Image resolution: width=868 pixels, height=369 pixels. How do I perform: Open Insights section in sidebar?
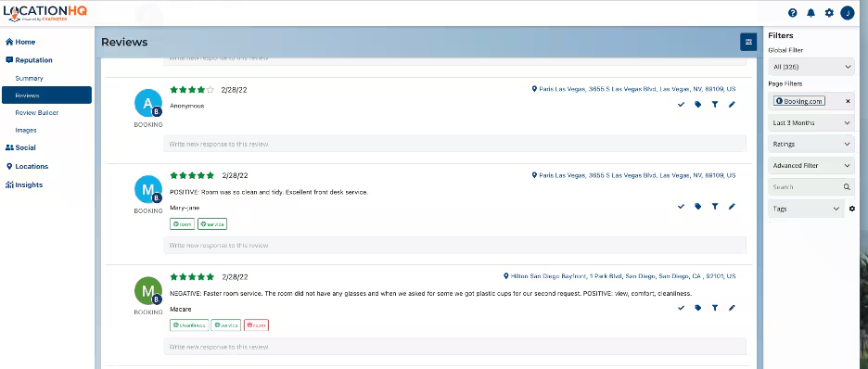24,185
